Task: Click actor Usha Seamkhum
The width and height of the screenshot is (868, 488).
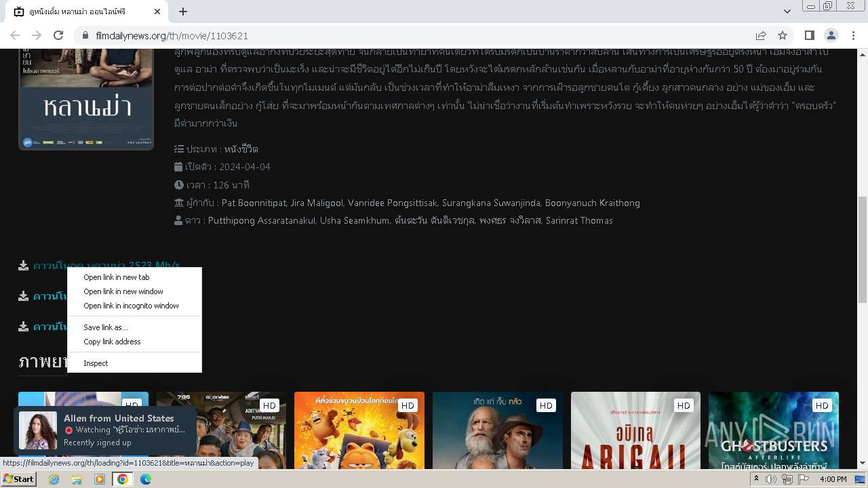Action: (x=355, y=220)
